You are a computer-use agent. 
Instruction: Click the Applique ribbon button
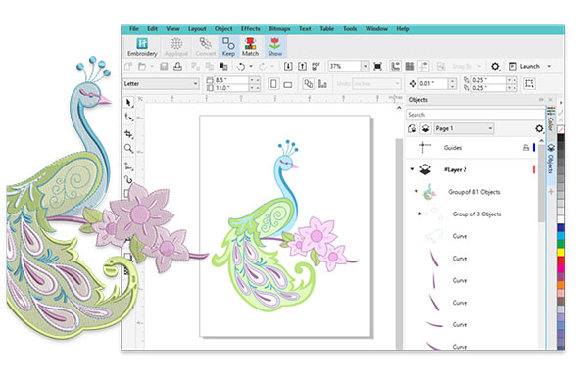pyautogui.click(x=176, y=47)
